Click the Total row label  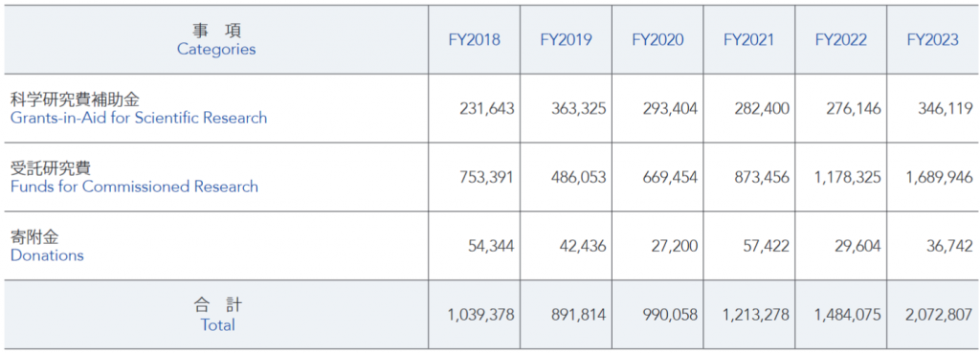click(217, 325)
